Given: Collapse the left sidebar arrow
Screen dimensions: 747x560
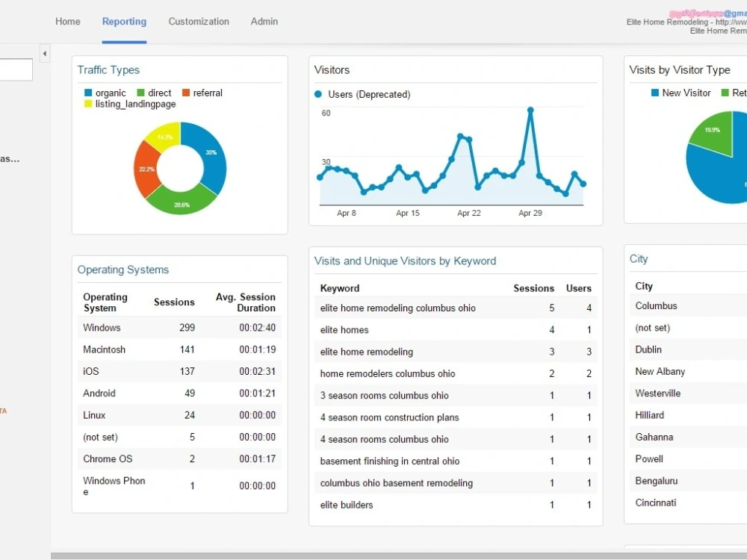Looking at the screenshot, I should click(x=44, y=54).
